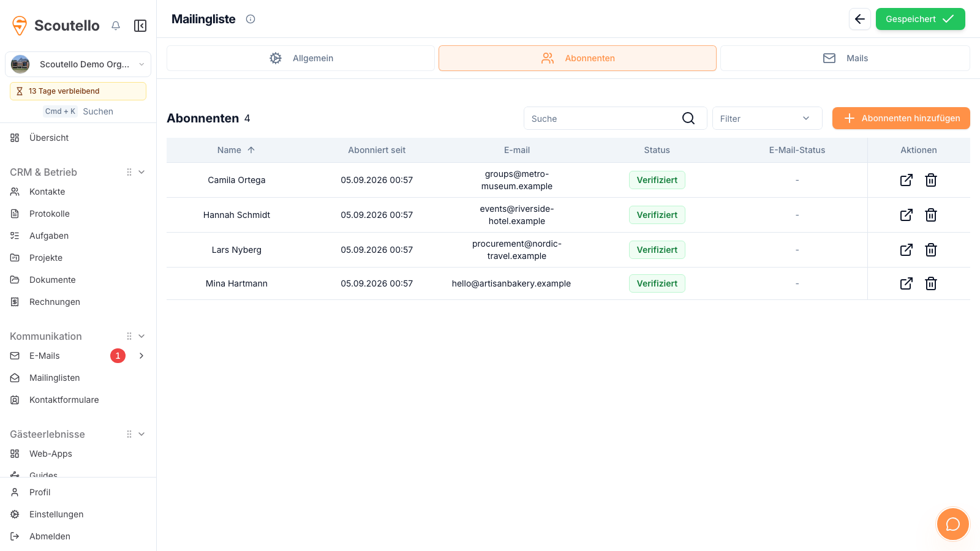Open Cmd+K Suchen quick search
Screen dimensions: 980x551
pos(78,111)
